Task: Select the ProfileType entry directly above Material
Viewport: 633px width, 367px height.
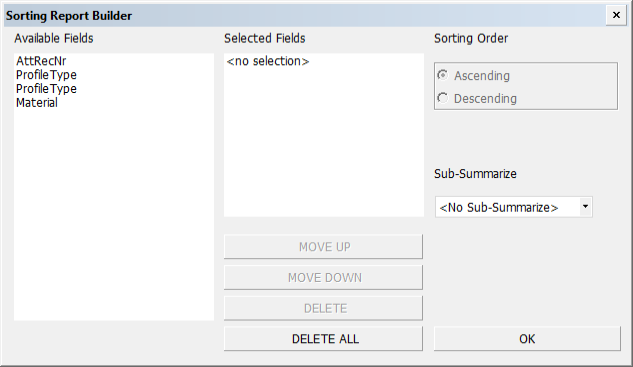Action: 46,89
